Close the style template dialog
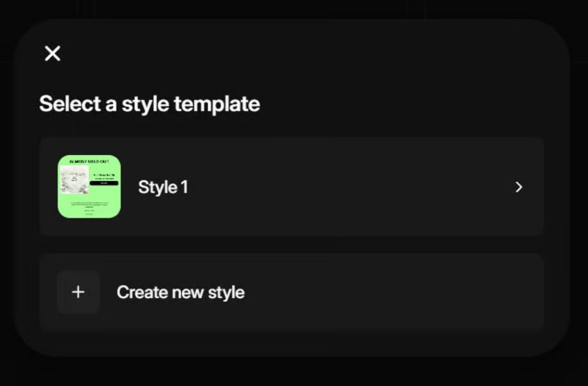Viewport: 588px width, 386px height. click(x=52, y=53)
